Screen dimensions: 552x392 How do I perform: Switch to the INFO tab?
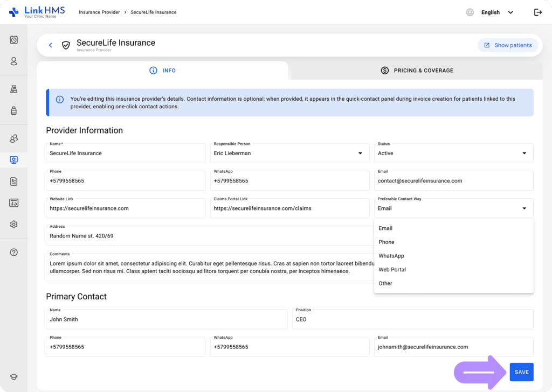click(x=163, y=71)
